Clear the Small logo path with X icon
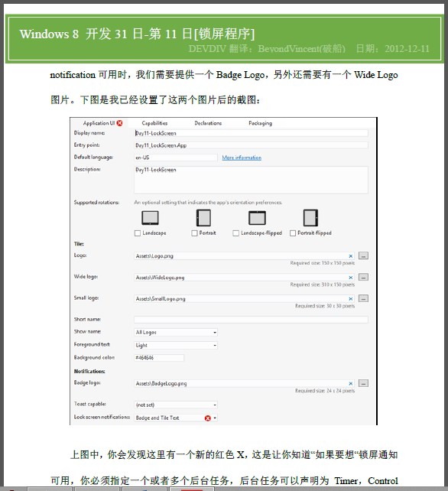 coord(351,299)
